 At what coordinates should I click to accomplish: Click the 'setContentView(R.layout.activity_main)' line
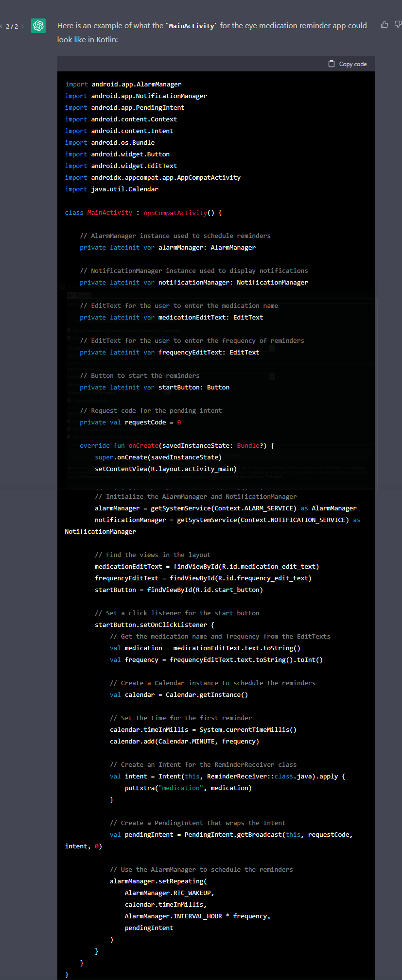[166, 469]
